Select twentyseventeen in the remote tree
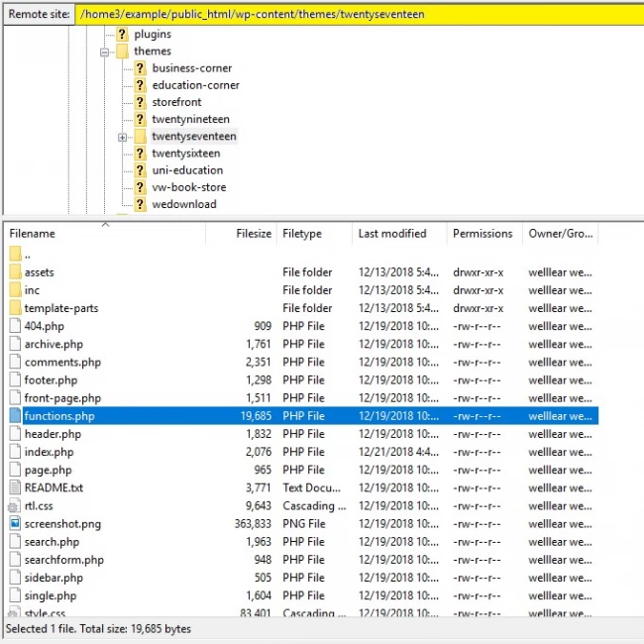The image size is (644, 644). (x=194, y=136)
